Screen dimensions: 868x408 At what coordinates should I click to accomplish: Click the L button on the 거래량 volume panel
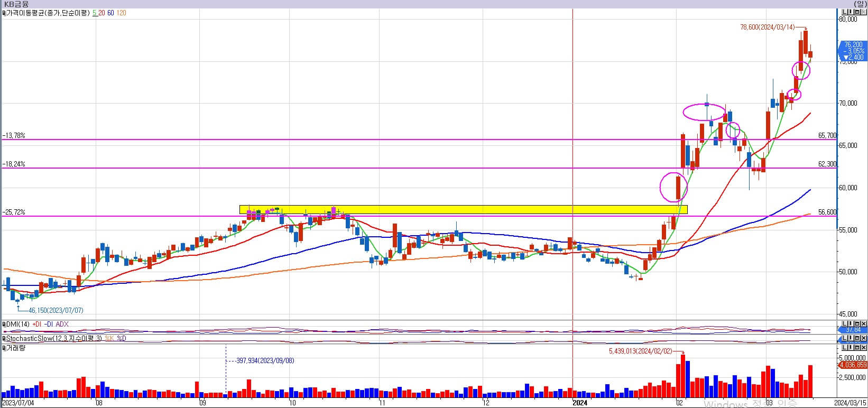(x=845, y=347)
